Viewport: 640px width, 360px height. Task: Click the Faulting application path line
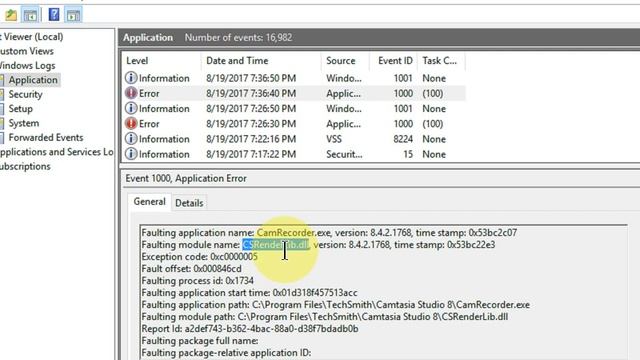(x=336, y=305)
